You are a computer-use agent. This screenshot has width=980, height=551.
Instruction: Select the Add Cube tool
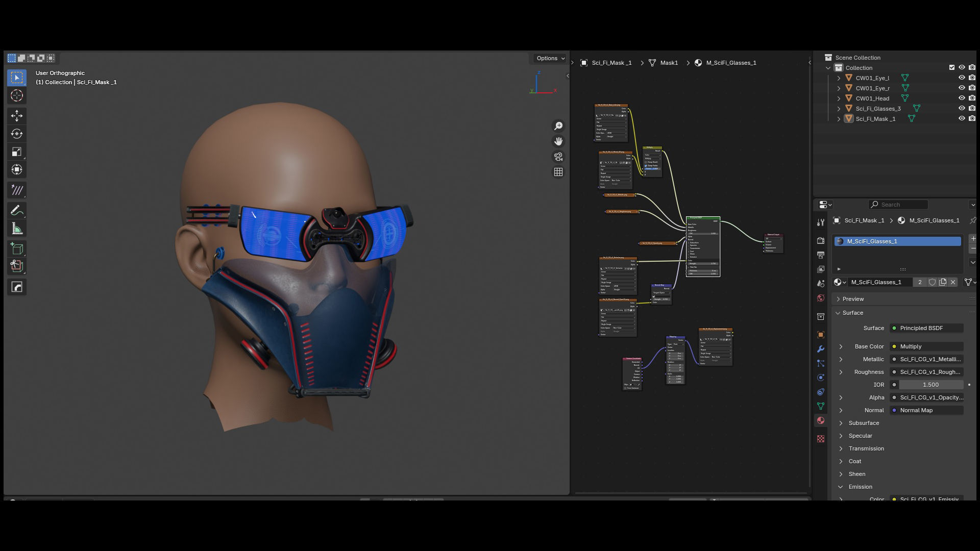(17, 248)
